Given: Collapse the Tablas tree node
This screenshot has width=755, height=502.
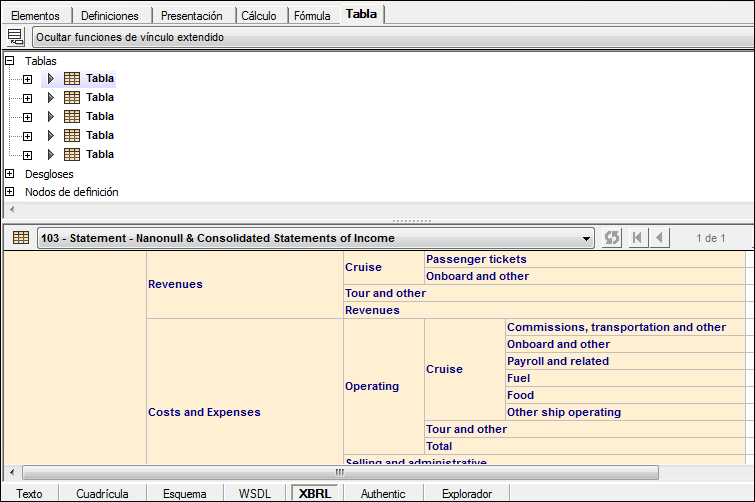Looking at the screenshot, I should click(x=10, y=60).
